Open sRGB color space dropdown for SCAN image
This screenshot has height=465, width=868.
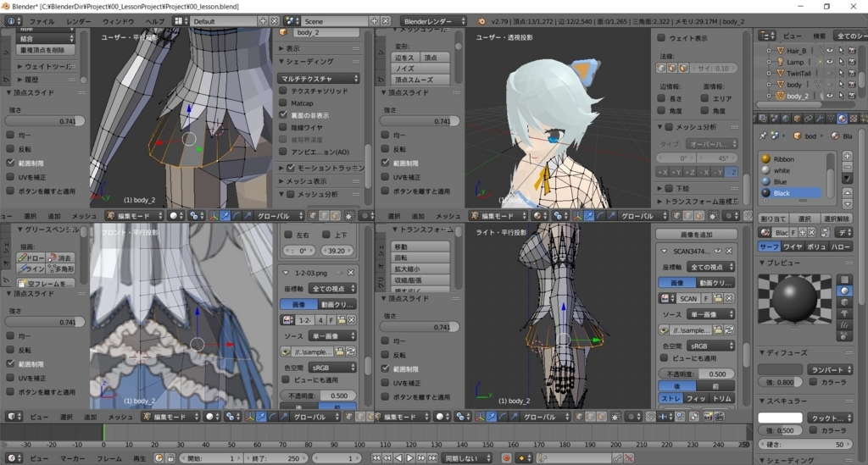click(x=711, y=346)
